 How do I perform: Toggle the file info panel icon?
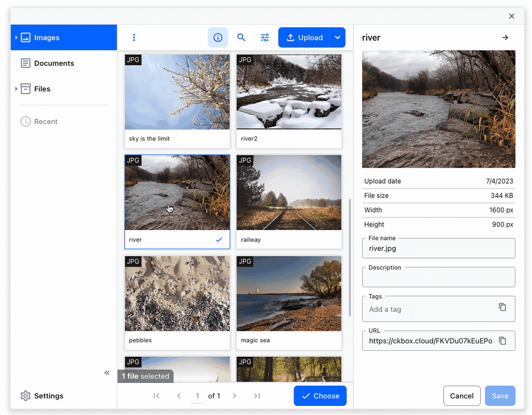[218, 37]
